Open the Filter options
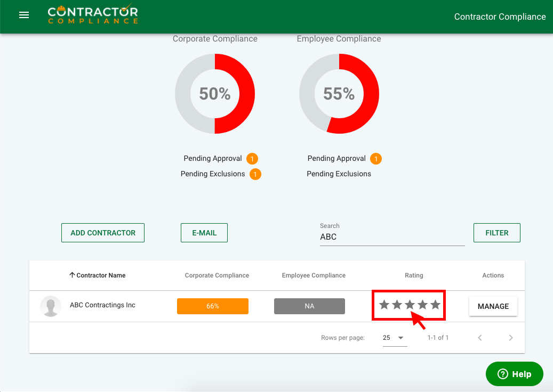 coord(496,233)
